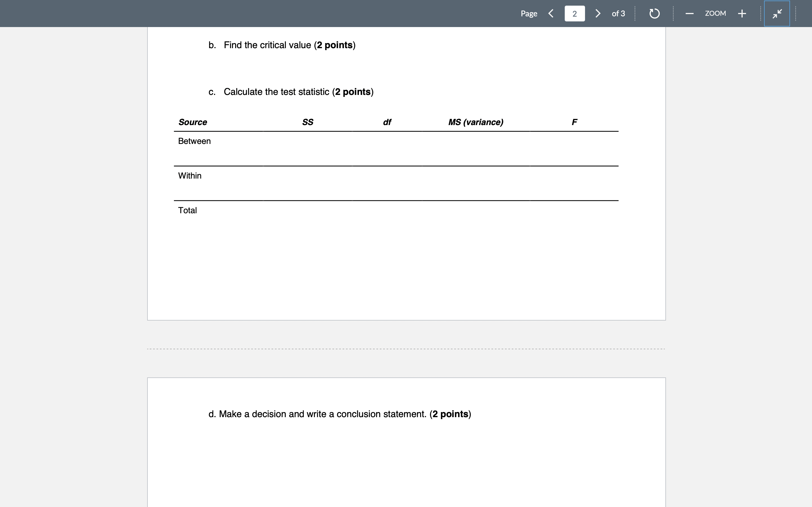Click the 'Find the critical value' prompt

(281, 45)
